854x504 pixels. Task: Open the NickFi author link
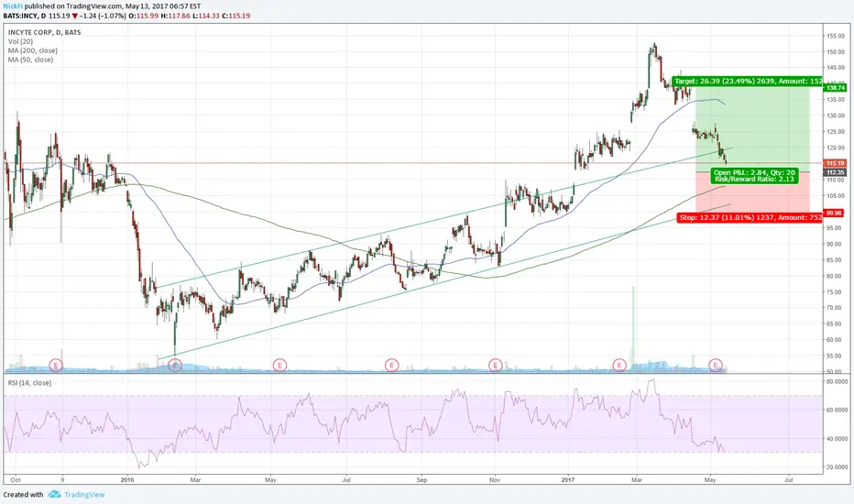(x=13, y=6)
